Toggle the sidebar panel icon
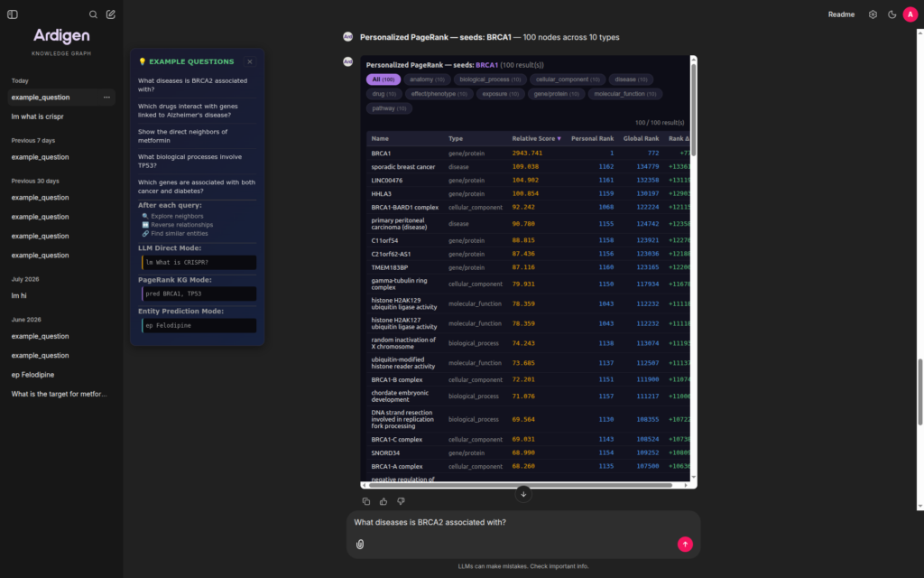The width and height of the screenshot is (924, 578). click(x=13, y=14)
